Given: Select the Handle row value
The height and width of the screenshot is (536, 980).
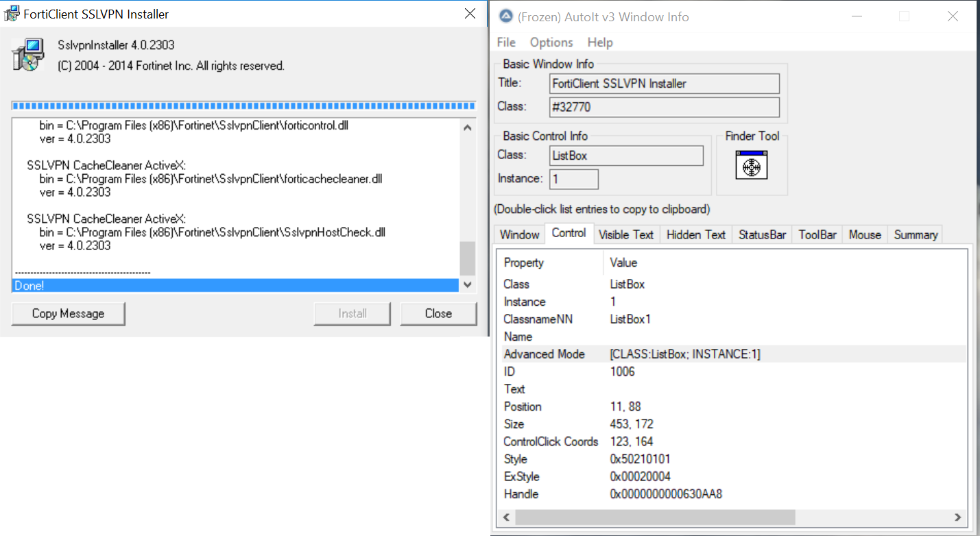Looking at the screenshot, I should pyautogui.click(x=666, y=494).
